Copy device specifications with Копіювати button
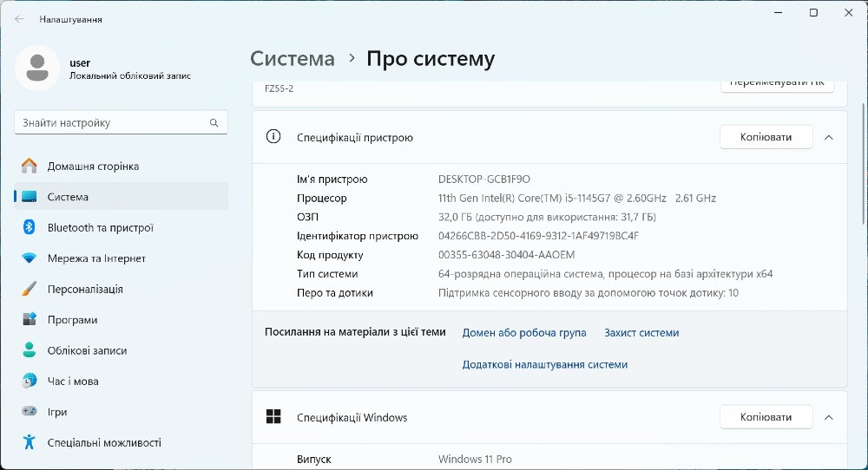 click(x=766, y=137)
